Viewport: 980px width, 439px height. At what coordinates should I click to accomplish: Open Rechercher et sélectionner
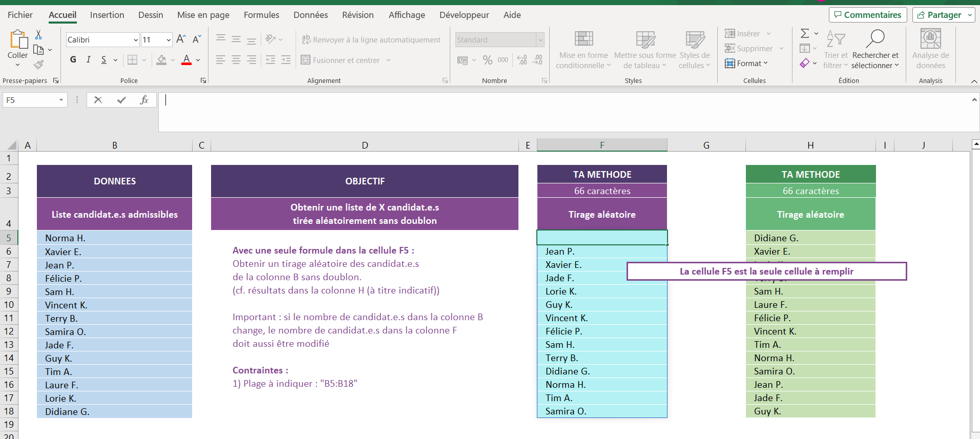tap(875, 50)
